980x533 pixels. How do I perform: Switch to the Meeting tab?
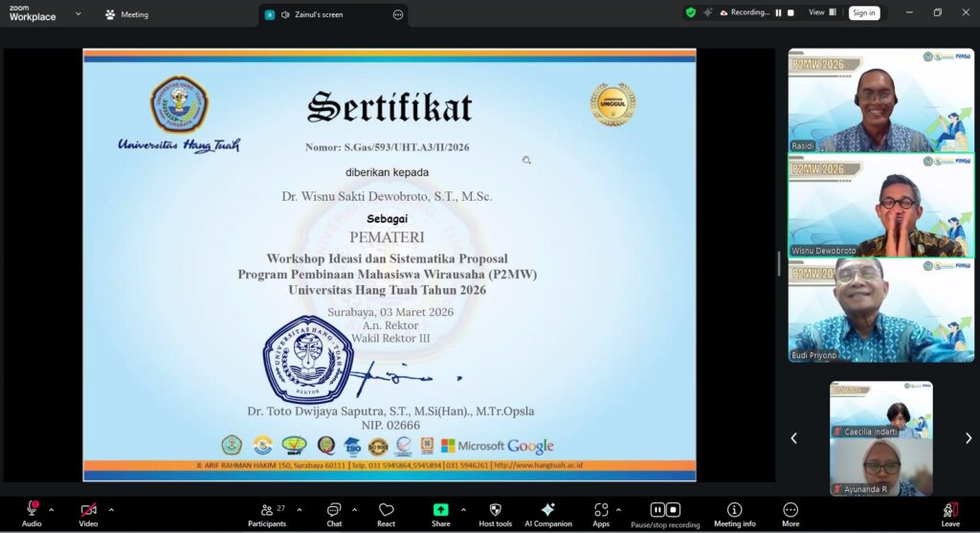point(126,14)
